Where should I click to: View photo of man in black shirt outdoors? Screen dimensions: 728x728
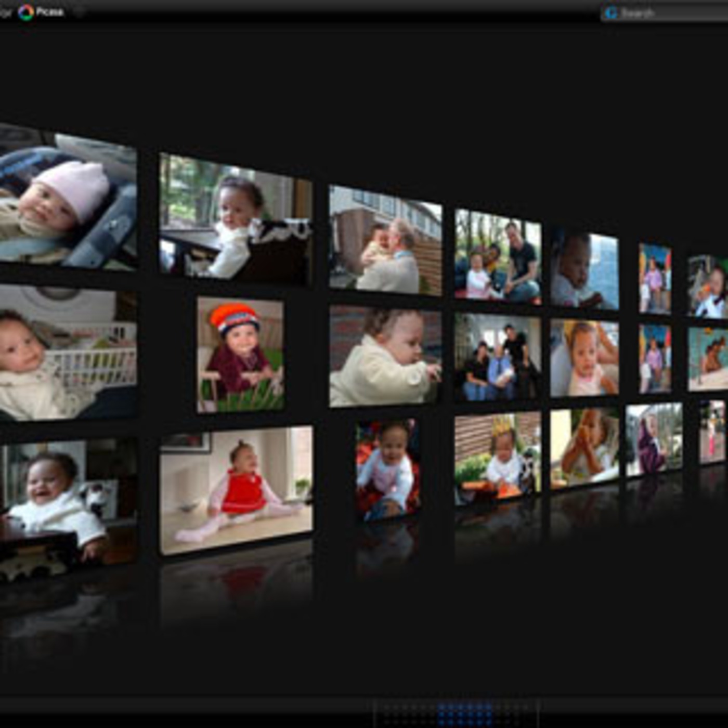point(498,256)
